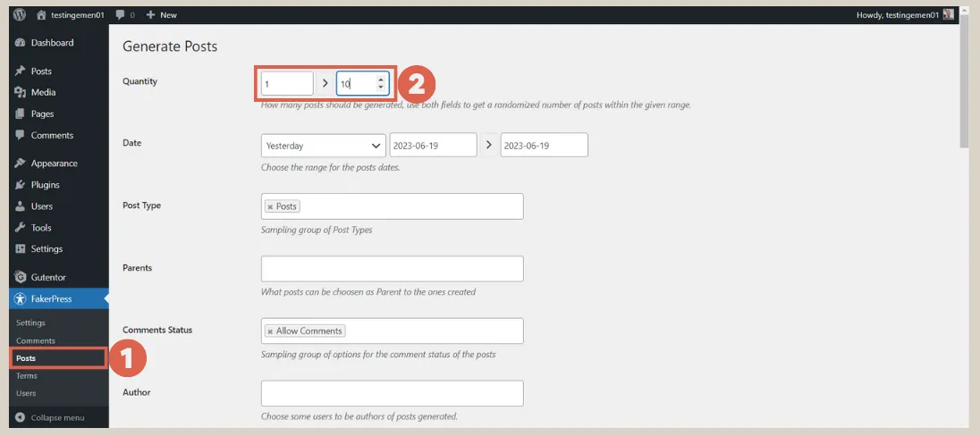Click the Post Type selection box
Image resolution: width=980 pixels, height=436 pixels.
tap(392, 206)
